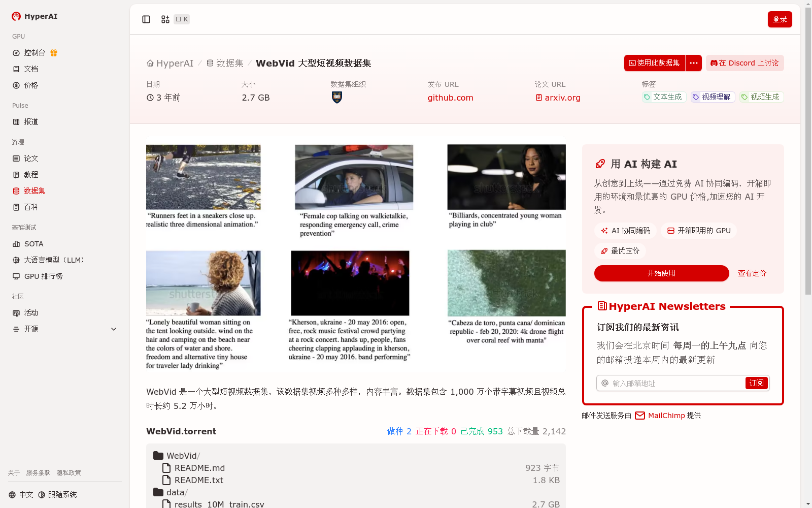The height and width of the screenshot is (508, 812).
Task: Click the dataset organization shield logo
Action: [337, 97]
